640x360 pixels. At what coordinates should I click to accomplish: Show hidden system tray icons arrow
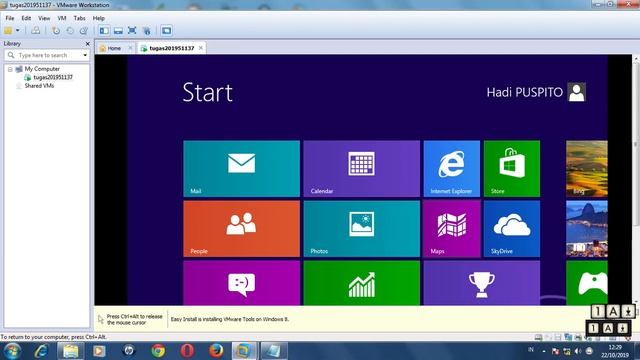(x=544, y=351)
